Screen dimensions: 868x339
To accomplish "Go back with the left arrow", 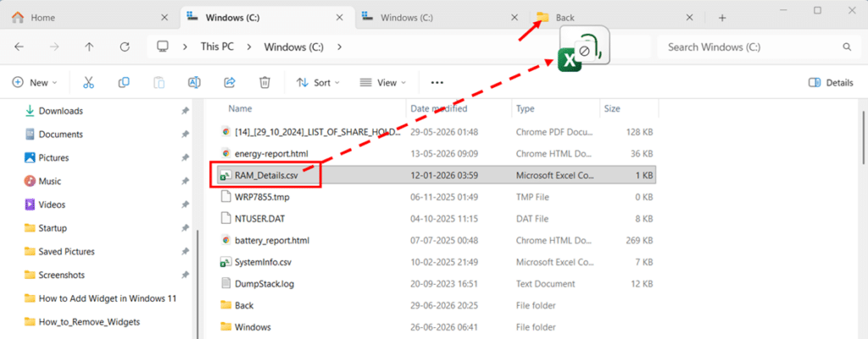I will pyautogui.click(x=19, y=47).
